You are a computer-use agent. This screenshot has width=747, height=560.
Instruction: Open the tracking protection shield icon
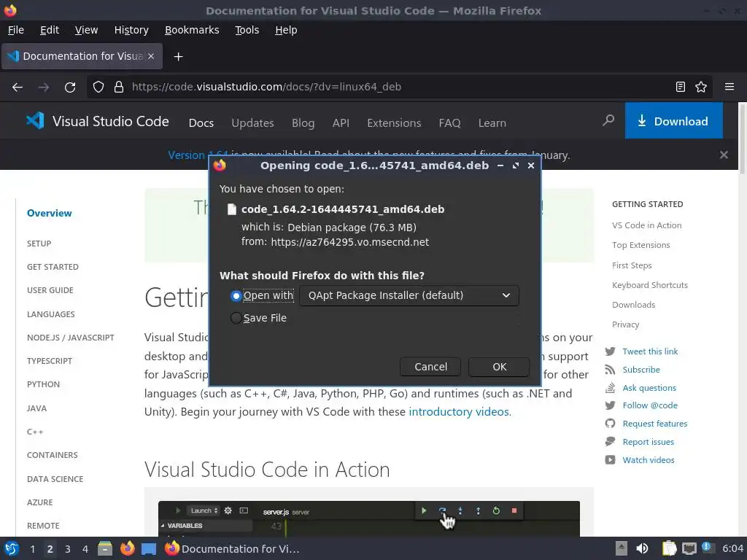coord(98,87)
